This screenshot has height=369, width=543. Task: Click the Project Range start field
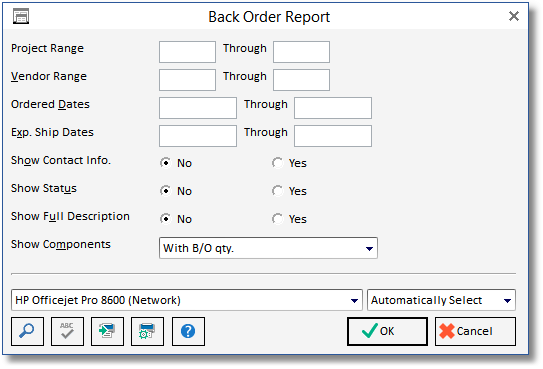[x=187, y=52]
